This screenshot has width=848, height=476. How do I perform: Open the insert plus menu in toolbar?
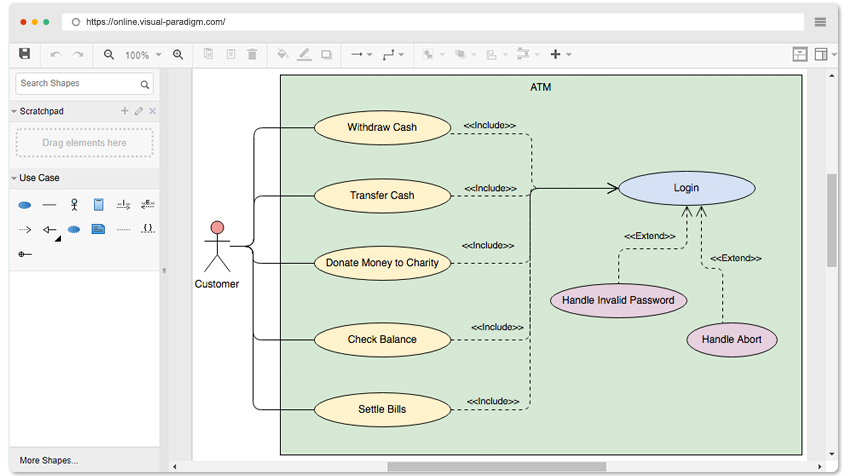click(x=560, y=55)
